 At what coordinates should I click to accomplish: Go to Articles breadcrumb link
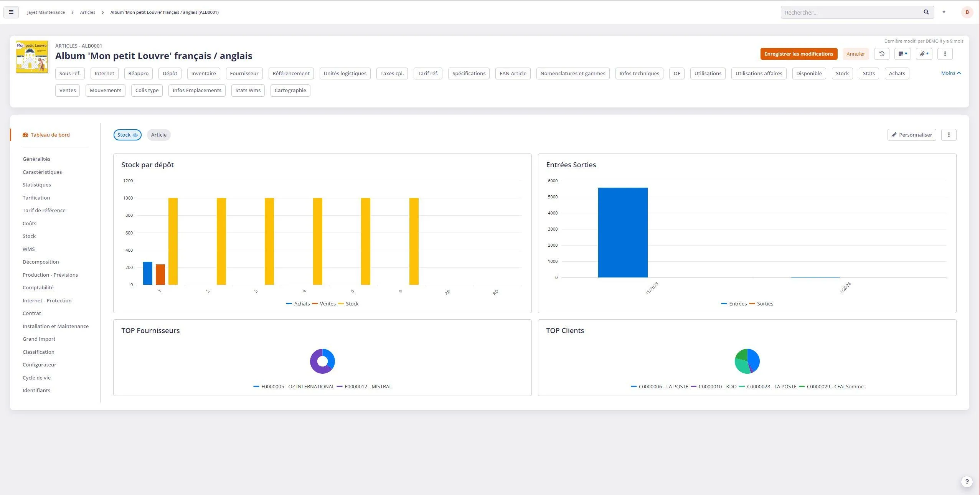pos(87,12)
